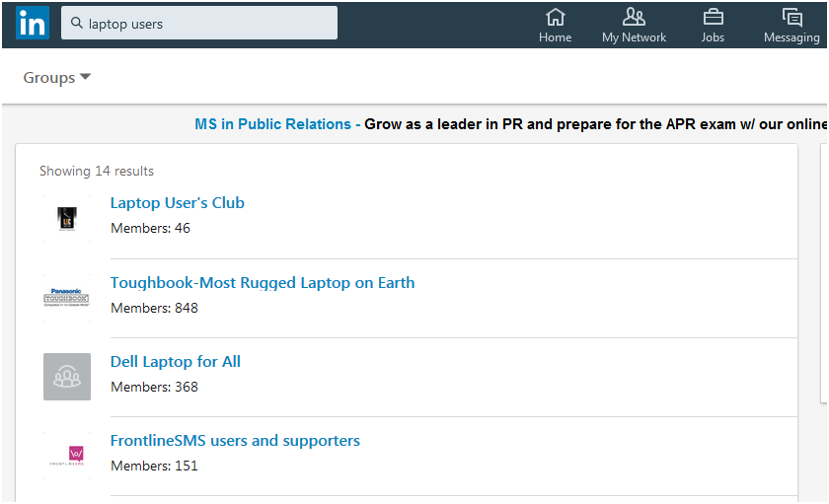
Task: Open FrontlineSMS users and supporters group
Action: coord(235,441)
